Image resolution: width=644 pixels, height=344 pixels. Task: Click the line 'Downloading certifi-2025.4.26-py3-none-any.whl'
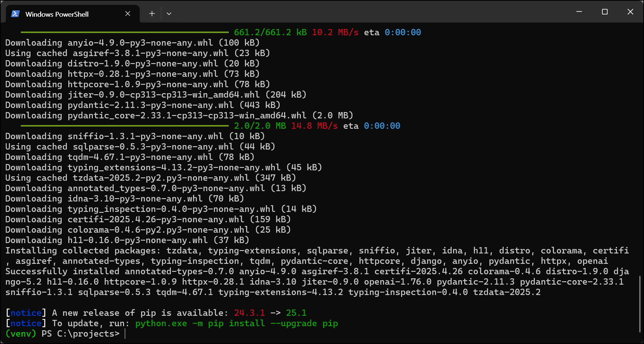click(148, 219)
